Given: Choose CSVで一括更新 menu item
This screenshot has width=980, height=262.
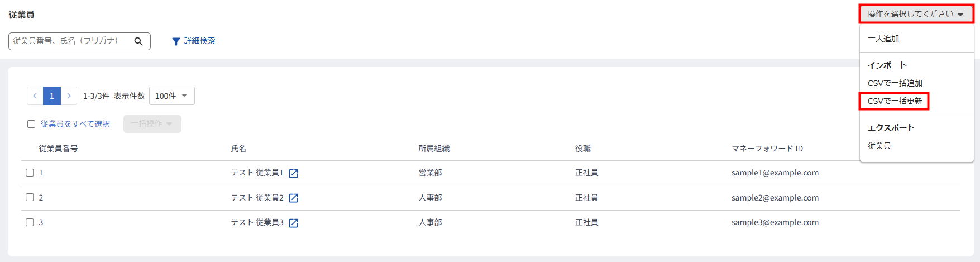Looking at the screenshot, I should [895, 101].
